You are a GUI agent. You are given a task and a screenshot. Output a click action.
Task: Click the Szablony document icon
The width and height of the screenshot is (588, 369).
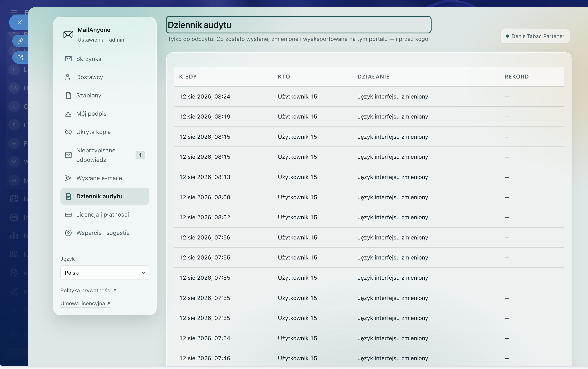pyautogui.click(x=69, y=95)
